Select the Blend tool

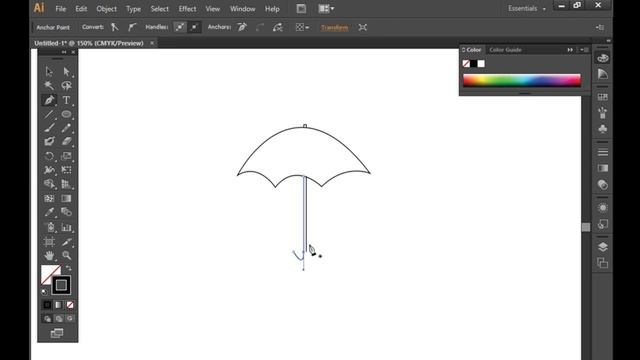(66, 212)
